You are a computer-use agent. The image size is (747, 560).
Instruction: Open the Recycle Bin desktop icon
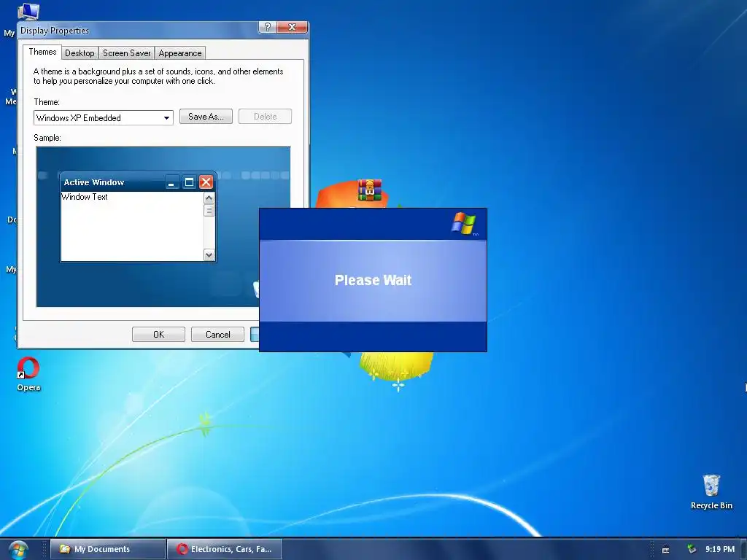point(711,491)
